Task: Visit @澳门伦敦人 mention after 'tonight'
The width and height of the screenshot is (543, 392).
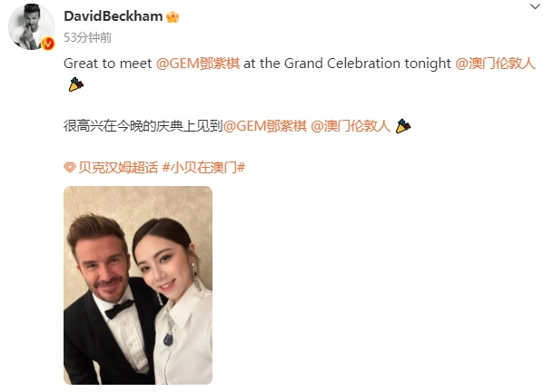Action: pos(496,64)
